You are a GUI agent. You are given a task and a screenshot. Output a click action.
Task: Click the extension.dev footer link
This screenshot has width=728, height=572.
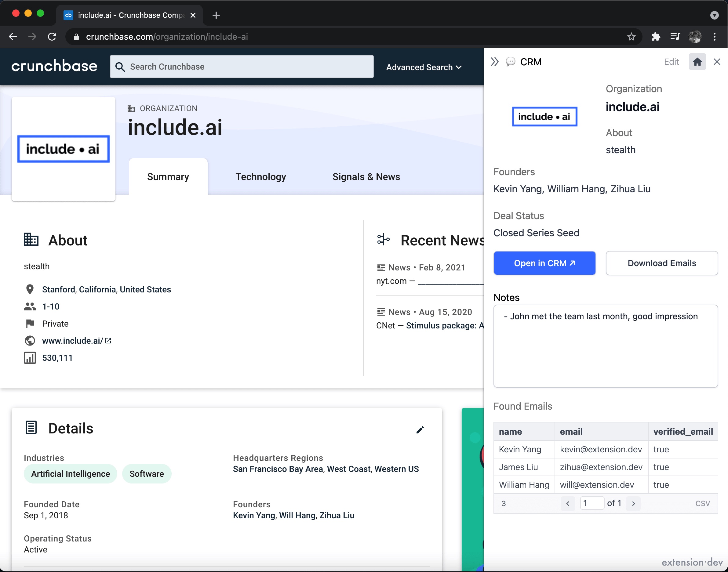pos(692,562)
